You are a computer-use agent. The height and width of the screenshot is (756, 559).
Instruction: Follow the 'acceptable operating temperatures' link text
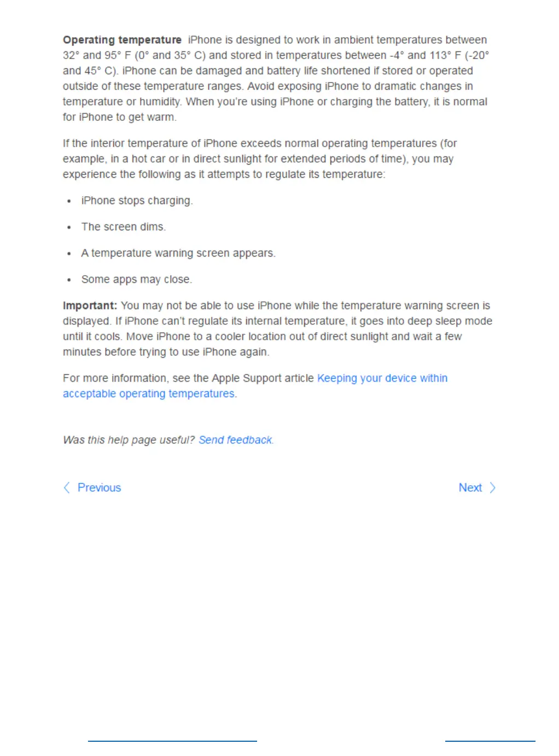click(149, 393)
